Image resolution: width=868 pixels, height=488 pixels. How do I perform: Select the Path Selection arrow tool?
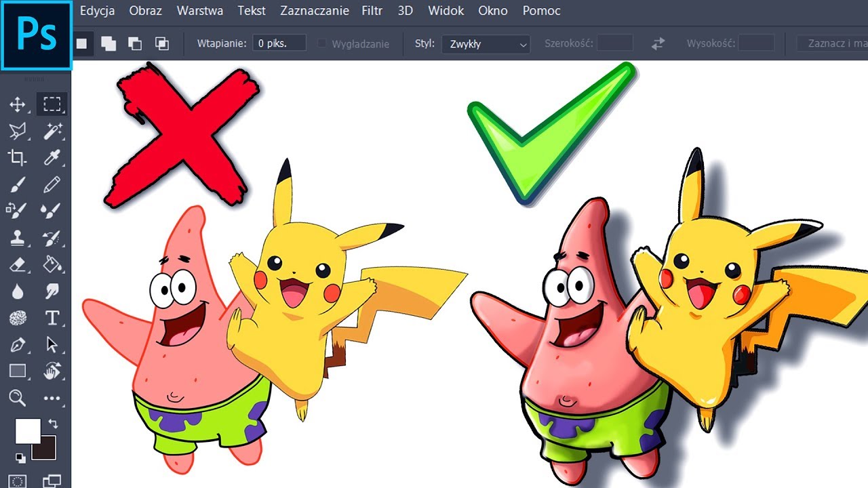pos(52,345)
